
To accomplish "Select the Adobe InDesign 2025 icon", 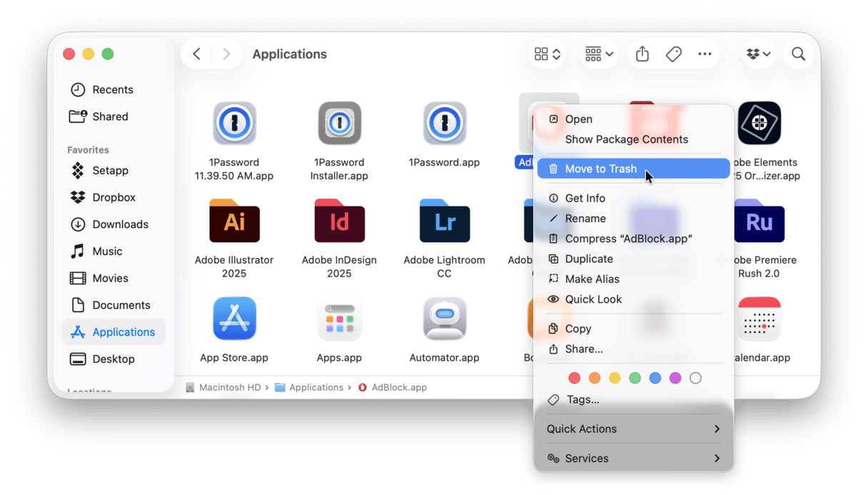I will 339,221.
